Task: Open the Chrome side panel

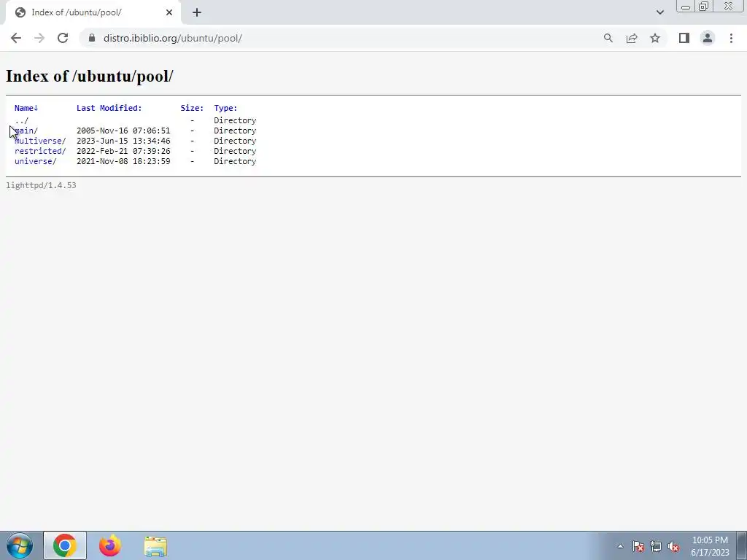Action: (684, 38)
